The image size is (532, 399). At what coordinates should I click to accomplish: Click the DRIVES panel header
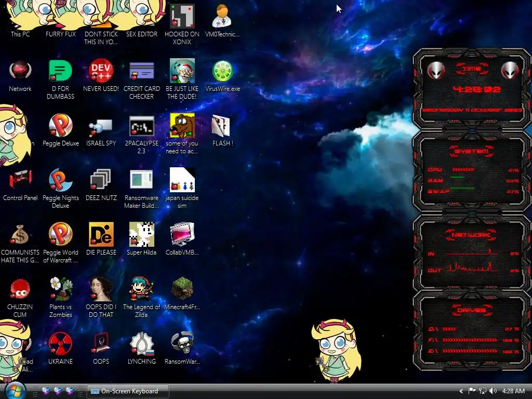click(x=472, y=310)
